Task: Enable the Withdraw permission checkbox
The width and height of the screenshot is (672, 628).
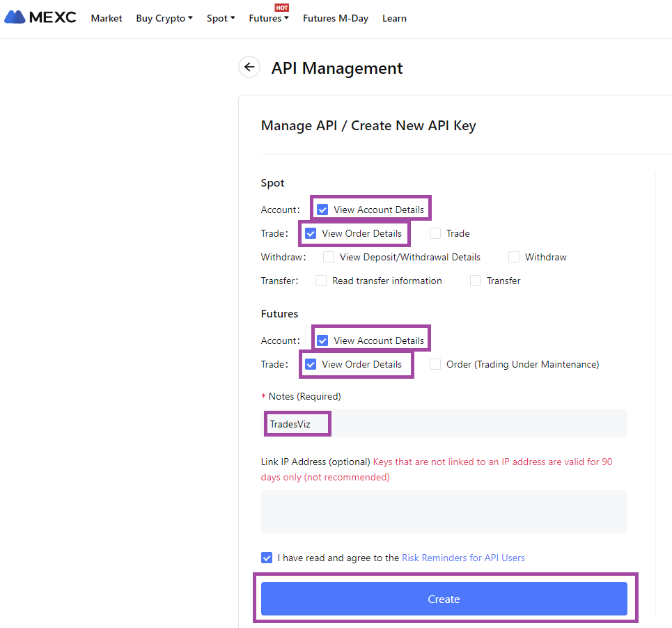Action: pyautogui.click(x=513, y=257)
